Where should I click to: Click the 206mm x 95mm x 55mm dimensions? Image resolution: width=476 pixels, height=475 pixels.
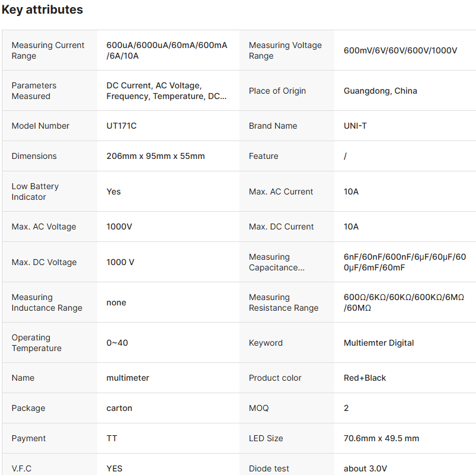click(x=155, y=156)
